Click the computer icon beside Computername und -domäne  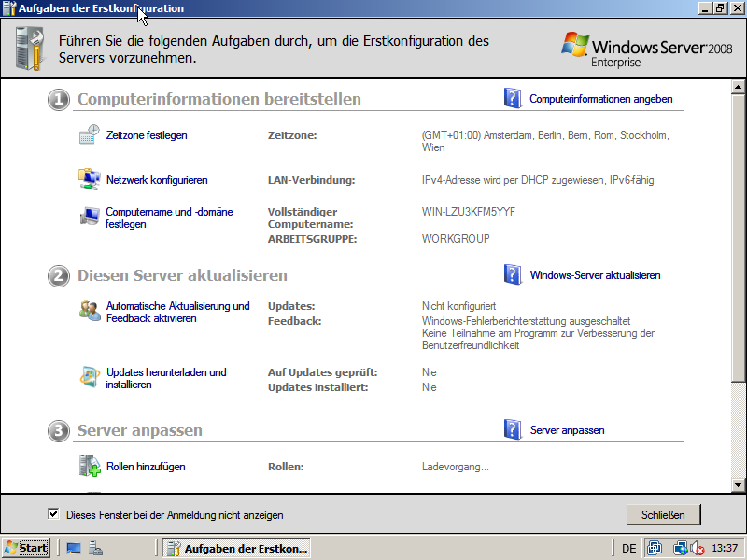89,217
